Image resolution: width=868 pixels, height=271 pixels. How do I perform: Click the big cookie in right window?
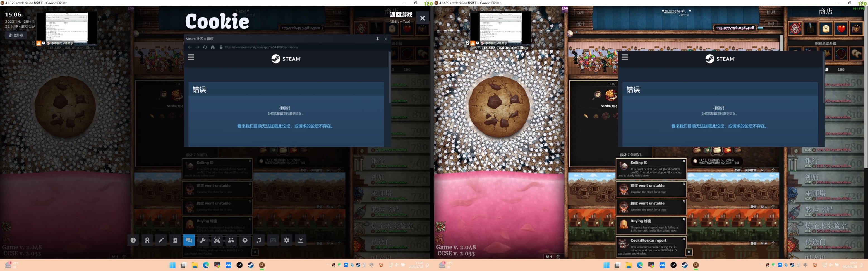tap(499, 107)
